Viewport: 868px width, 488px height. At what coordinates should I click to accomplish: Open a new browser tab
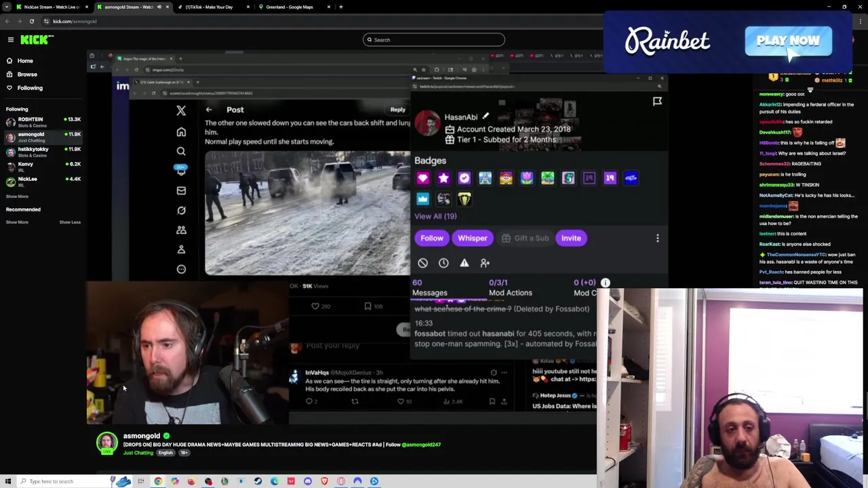pyautogui.click(x=341, y=7)
